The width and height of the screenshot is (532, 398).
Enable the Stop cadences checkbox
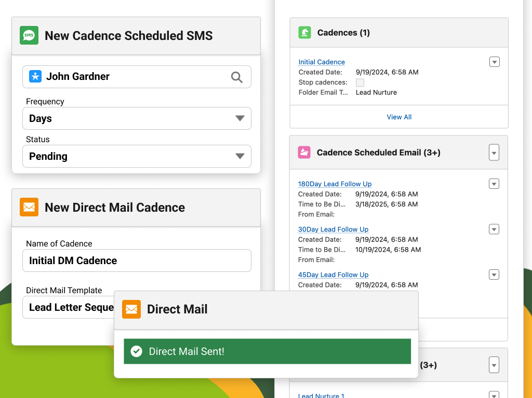coord(360,83)
